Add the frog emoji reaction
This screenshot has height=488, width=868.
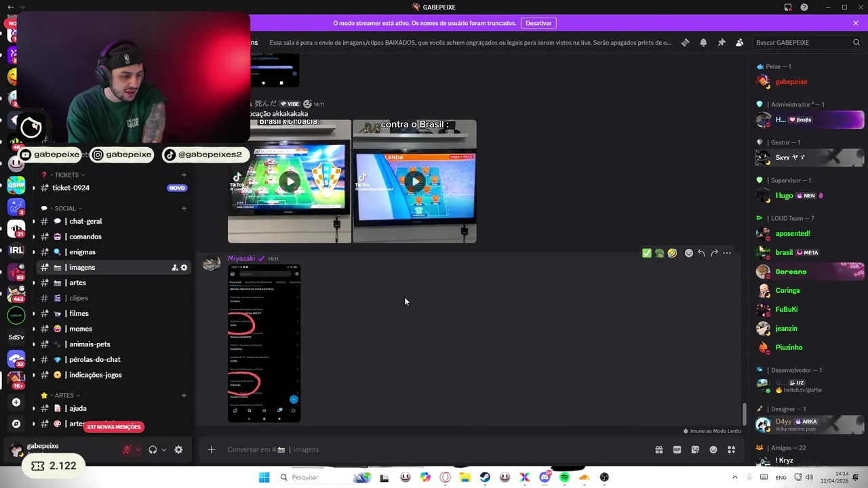coord(659,253)
